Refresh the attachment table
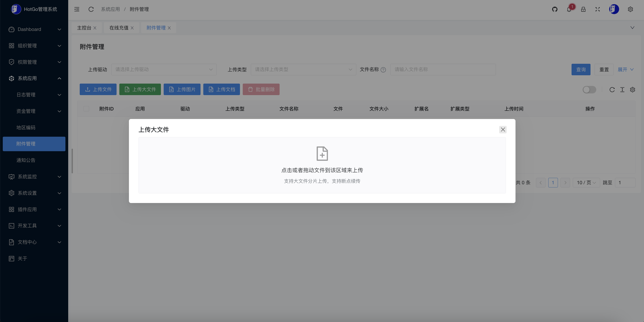644x322 pixels. click(x=612, y=90)
